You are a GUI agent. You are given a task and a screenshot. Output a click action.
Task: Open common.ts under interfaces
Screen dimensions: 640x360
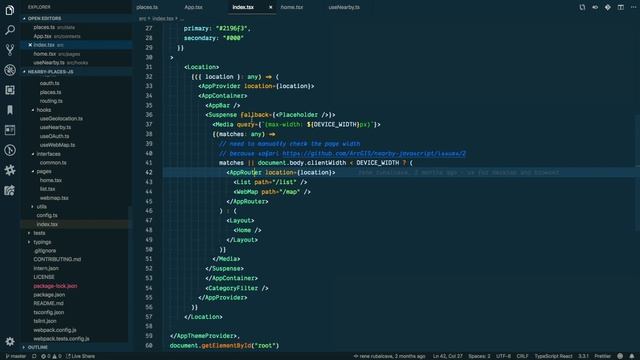coord(53,162)
